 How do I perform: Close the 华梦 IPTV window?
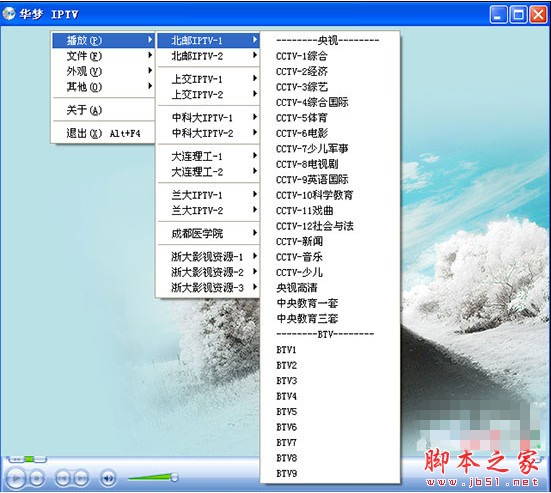[538, 14]
